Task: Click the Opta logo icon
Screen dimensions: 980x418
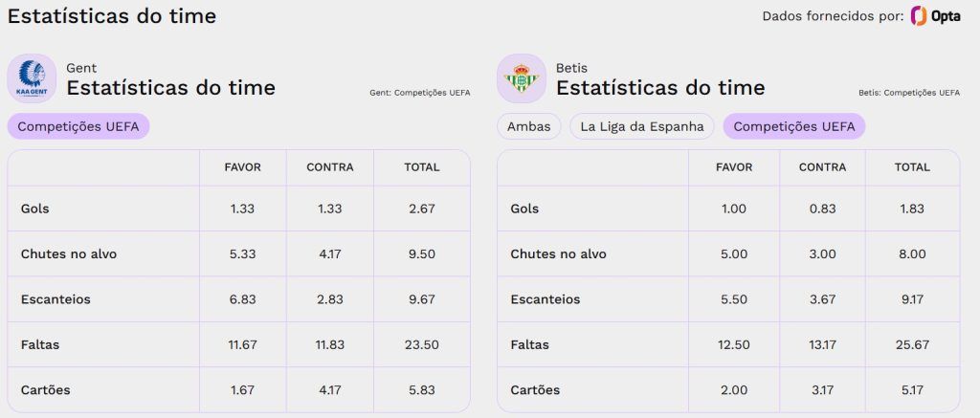Action: [918, 16]
